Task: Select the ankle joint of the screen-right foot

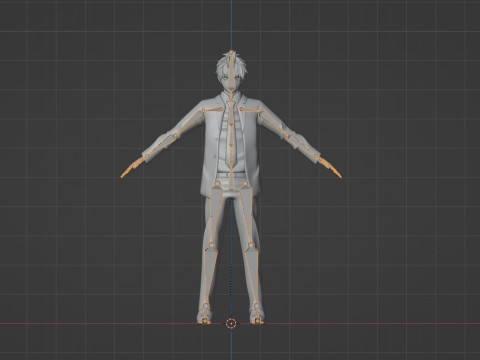Action: click(257, 305)
